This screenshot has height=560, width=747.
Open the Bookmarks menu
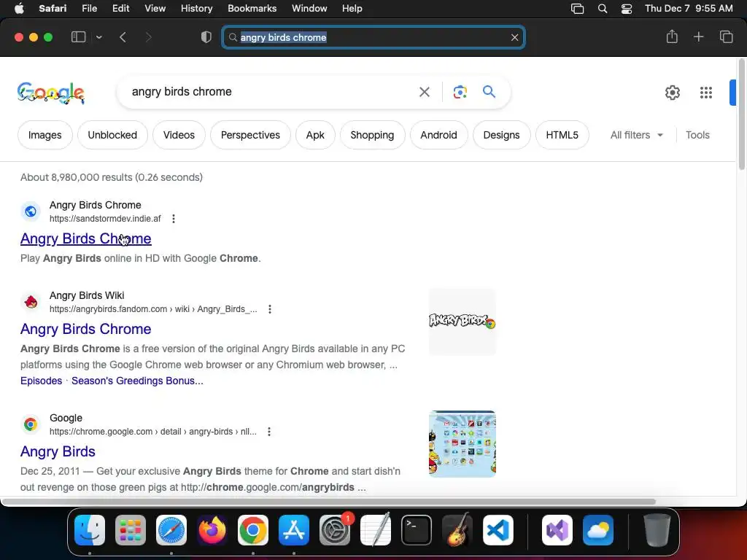[252, 9]
